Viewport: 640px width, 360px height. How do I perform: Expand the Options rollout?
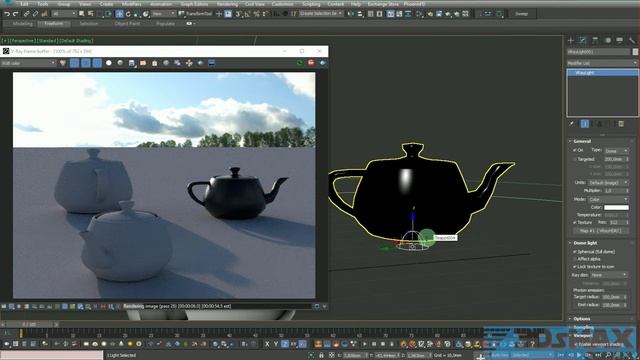tap(582, 319)
